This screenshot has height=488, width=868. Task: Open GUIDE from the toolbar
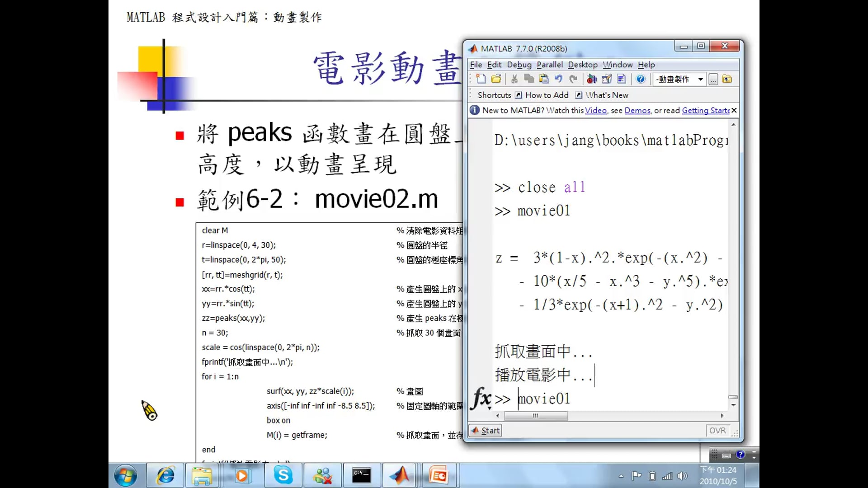tap(607, 79)
